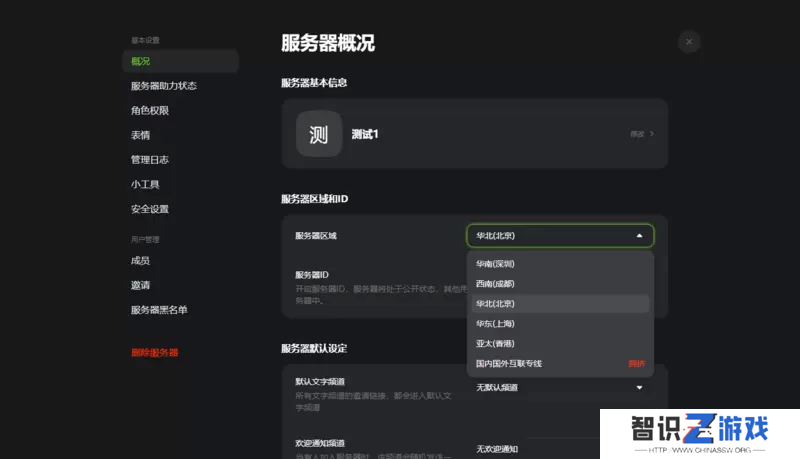Open 服务器黑名单 in the sidebar
The height and width of the screenshot is (459, 800).
[x=159, y=310]
